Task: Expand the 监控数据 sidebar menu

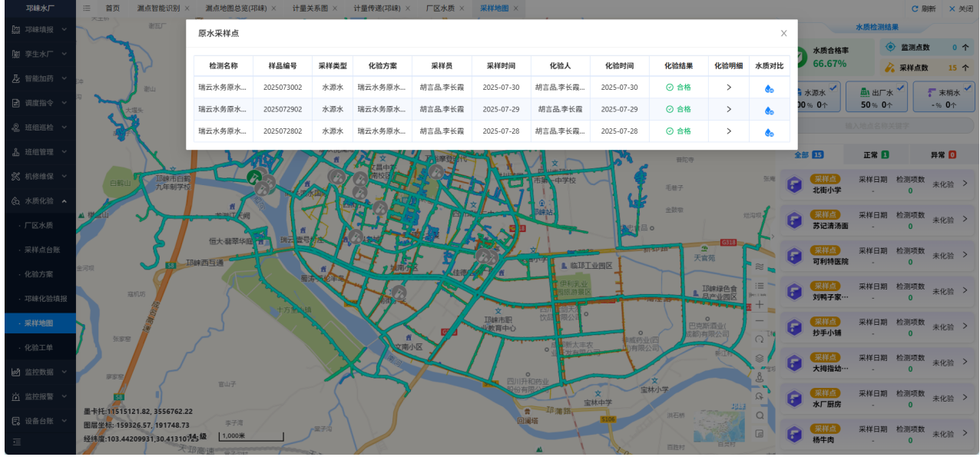Action: coord(38,372)
